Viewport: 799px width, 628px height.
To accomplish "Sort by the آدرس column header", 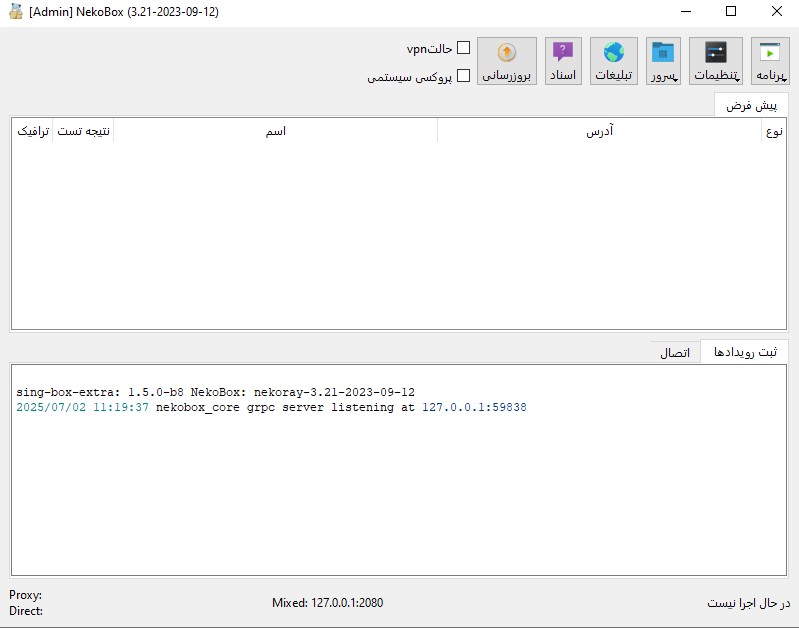I will coord(599,131).
